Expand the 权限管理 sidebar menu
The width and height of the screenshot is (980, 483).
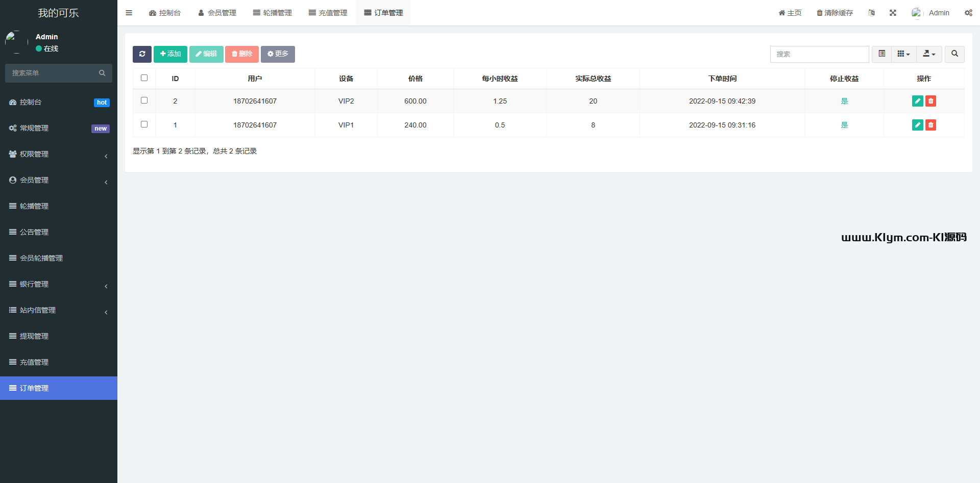pyautogui.click(x=59, y=154)
